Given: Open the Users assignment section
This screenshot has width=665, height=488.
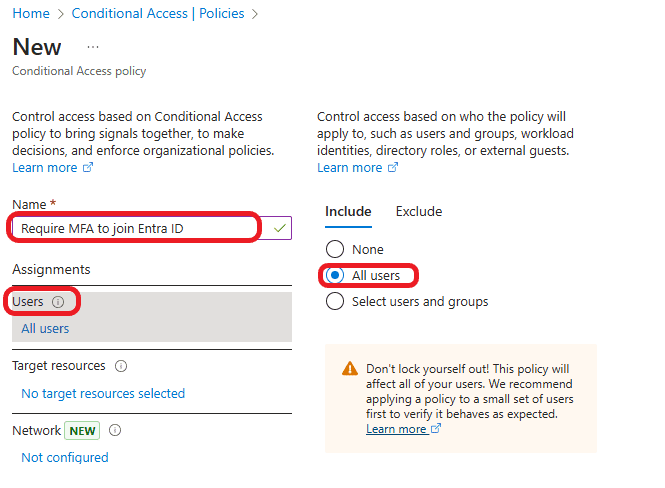Looking at the screenshot, I should point(150,316).
